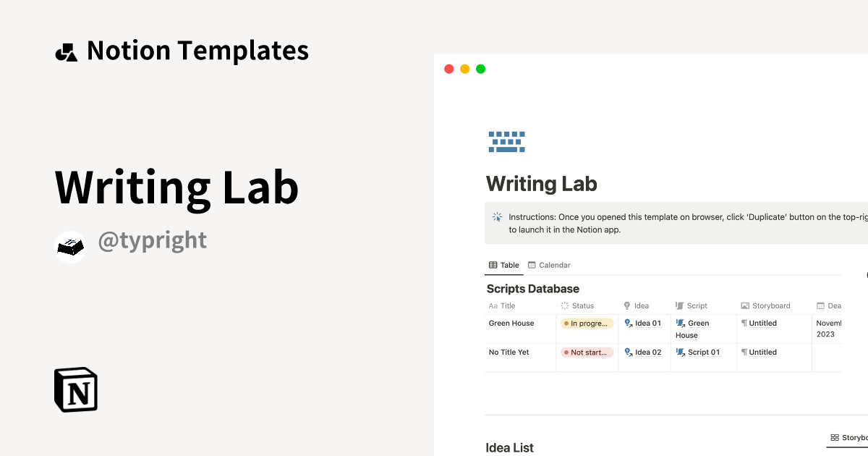
Task: Click the keyboard page icon above Writing Lab
Action: (506, 141)
